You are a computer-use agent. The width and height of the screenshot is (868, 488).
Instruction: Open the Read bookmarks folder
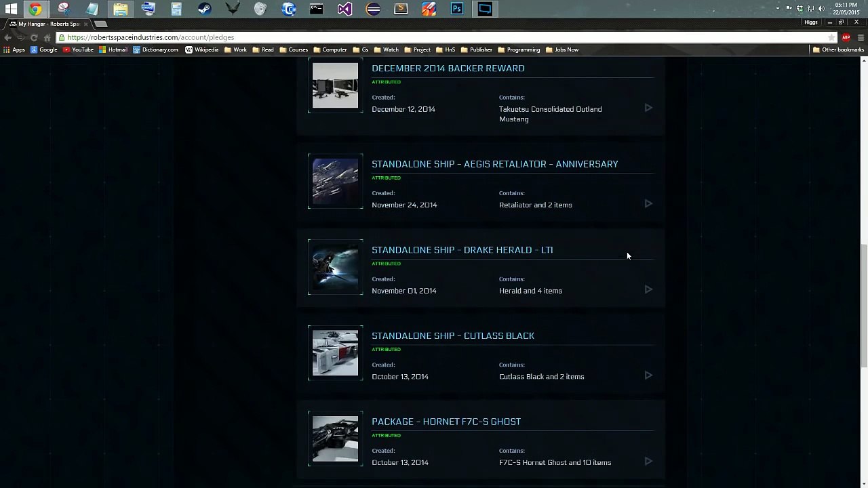pos(263,49)
